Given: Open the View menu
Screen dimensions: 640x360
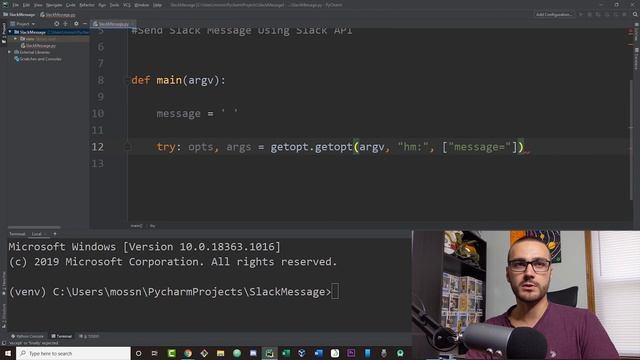Looking at the screenshot, I should point(38,5).
